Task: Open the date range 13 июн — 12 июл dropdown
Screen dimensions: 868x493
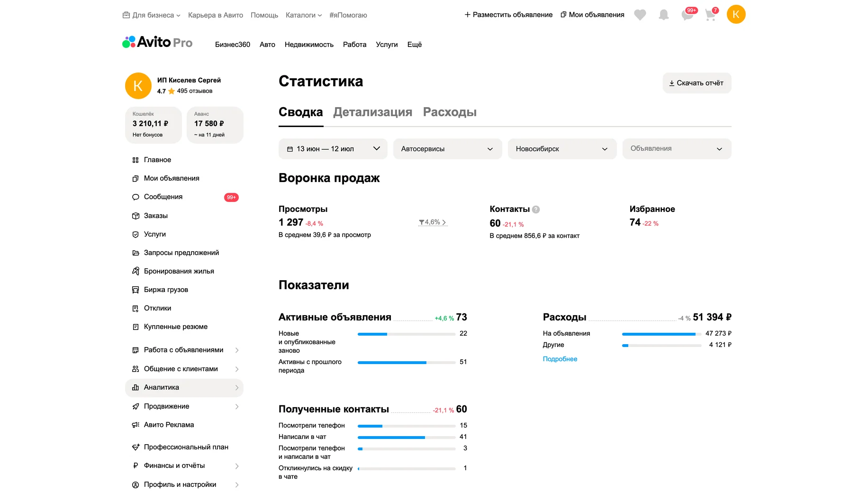Action: (333, 149)
